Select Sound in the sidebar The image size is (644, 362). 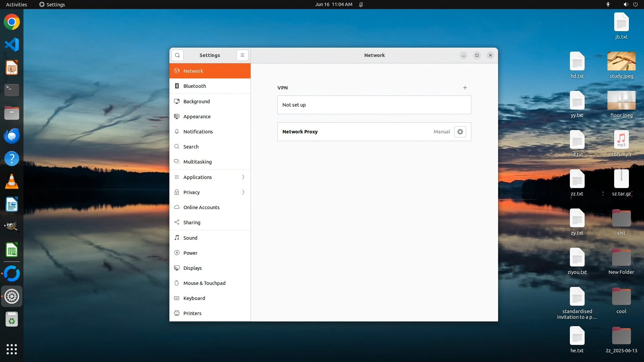point(190,238)
